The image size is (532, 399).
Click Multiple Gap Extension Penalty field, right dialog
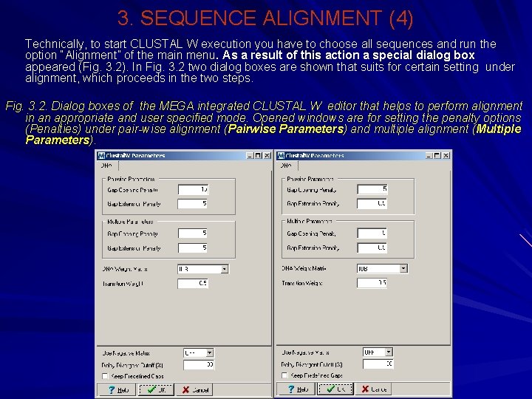[372, 248]
